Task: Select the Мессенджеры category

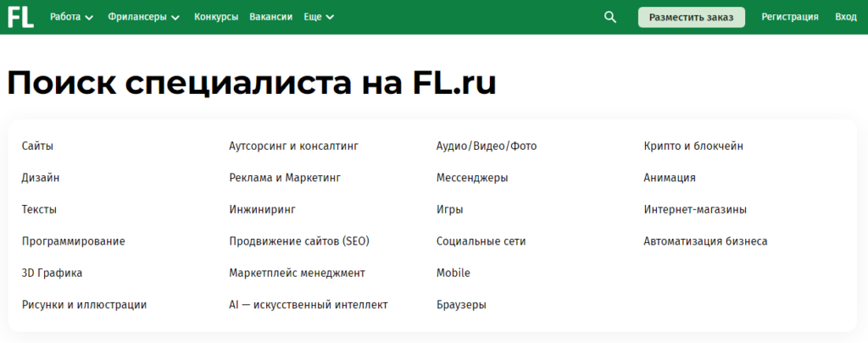Action: pos(472,178)
